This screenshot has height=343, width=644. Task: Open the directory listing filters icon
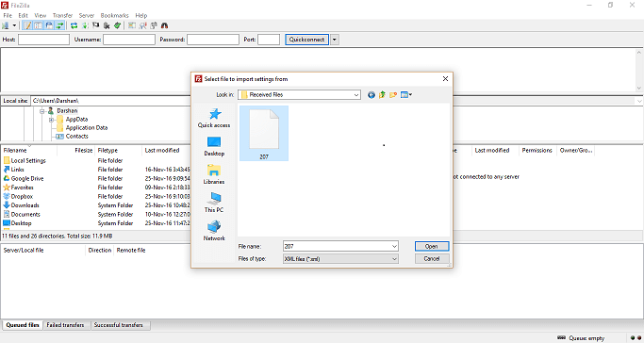(x=132, y=25)
